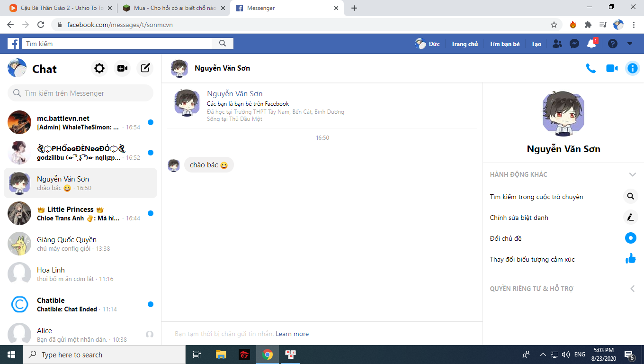Collapse the Hành động khác section
644x364 pixels.
click(632, 174)
